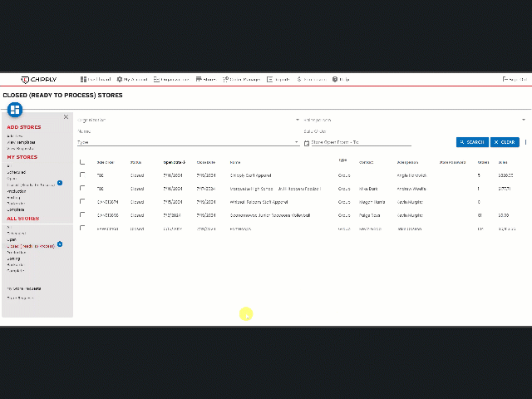Click the vertical more options icon beside Clear
The image size is (532, 399).
point(525,142)
